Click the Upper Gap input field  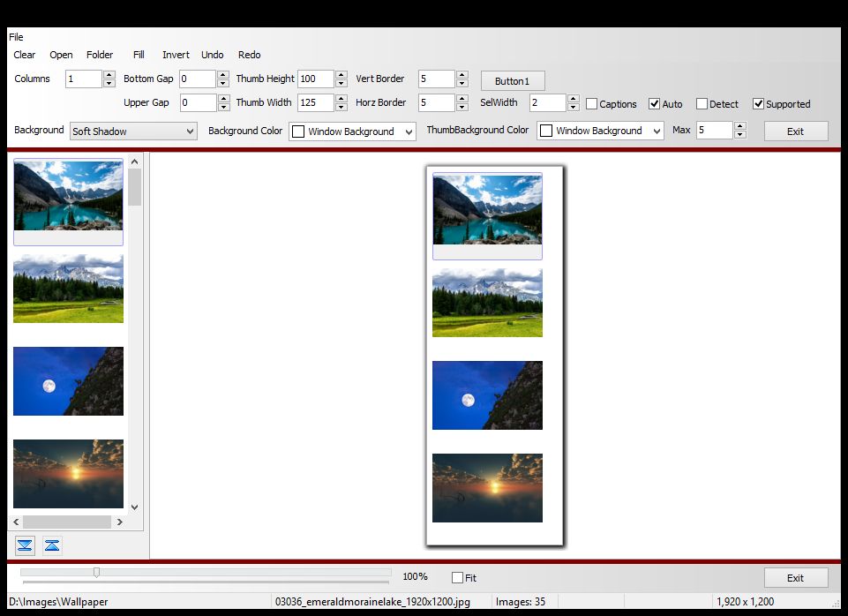199,102
